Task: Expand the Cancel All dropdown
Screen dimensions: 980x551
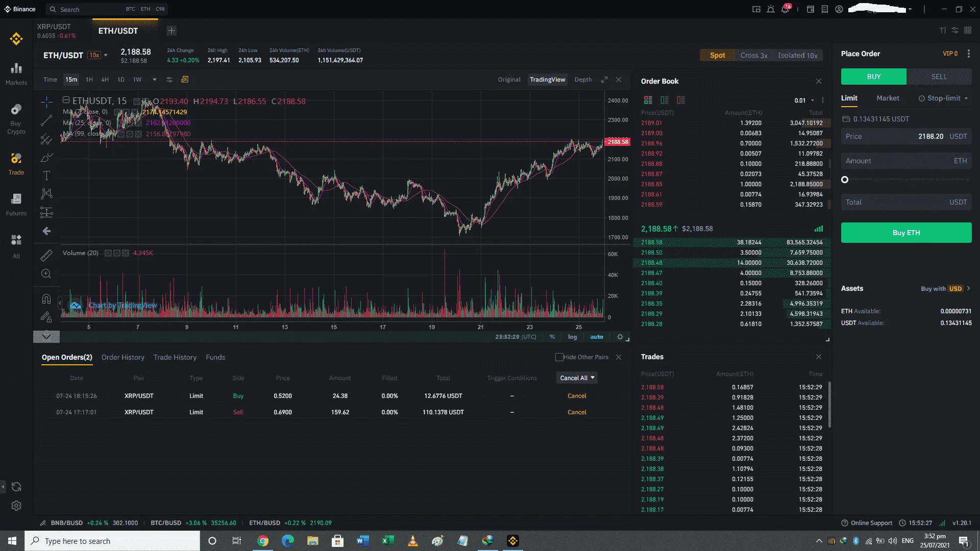Action: coord(577,378)
